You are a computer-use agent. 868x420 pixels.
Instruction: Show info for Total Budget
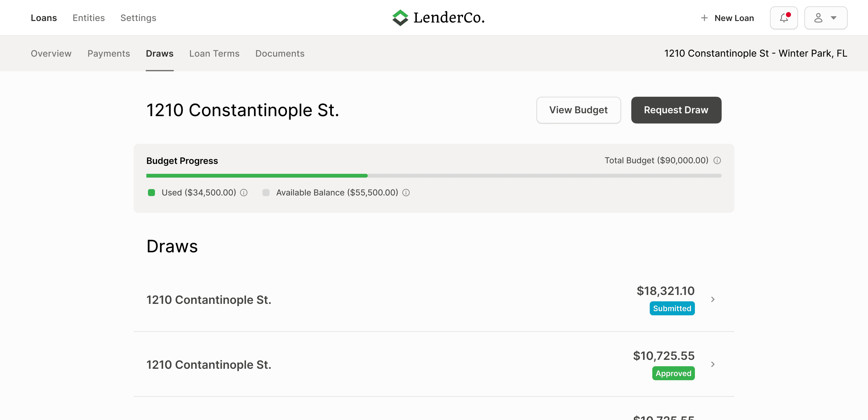(717, 160)
